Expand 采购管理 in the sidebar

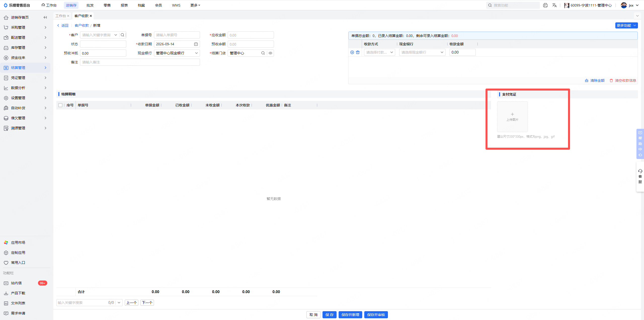tap(25, 27)
